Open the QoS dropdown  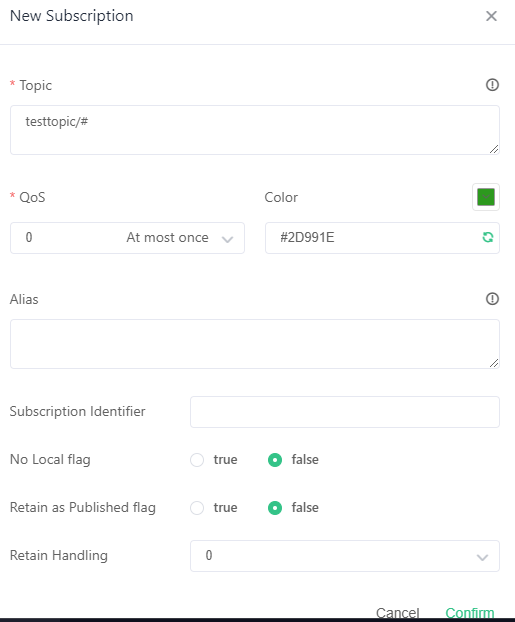click(127, 238)
